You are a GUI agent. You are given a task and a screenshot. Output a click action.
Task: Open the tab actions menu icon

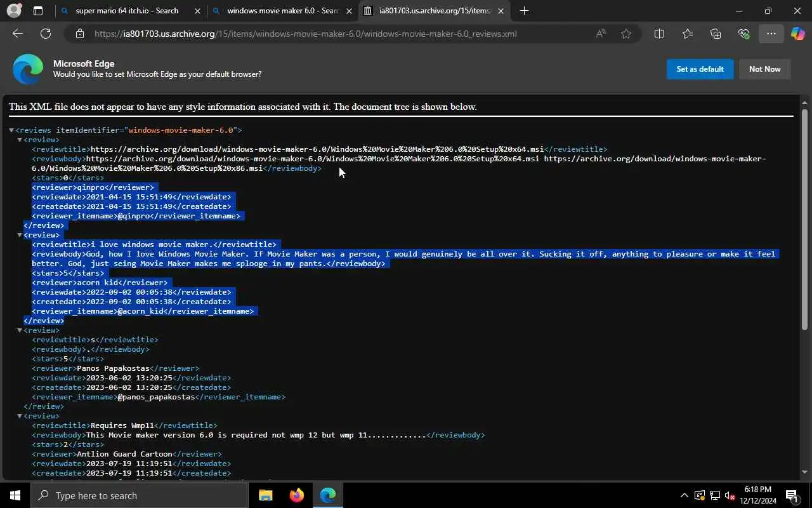coord(38,11)
